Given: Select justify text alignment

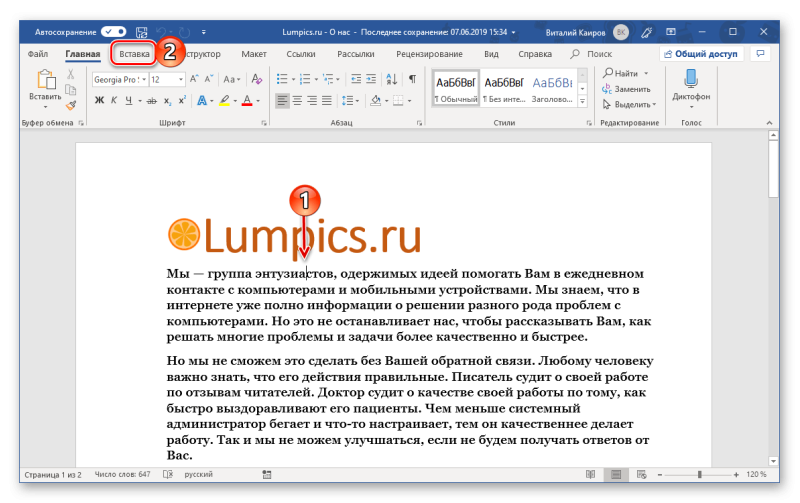Looking at the screenshot, I should pyautogui.click(x=327, y=100).
